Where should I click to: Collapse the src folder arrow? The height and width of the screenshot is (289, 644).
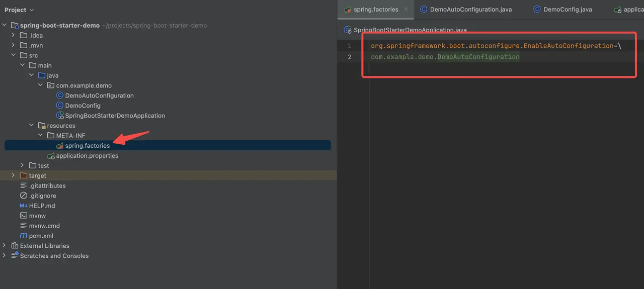point(14,55)
